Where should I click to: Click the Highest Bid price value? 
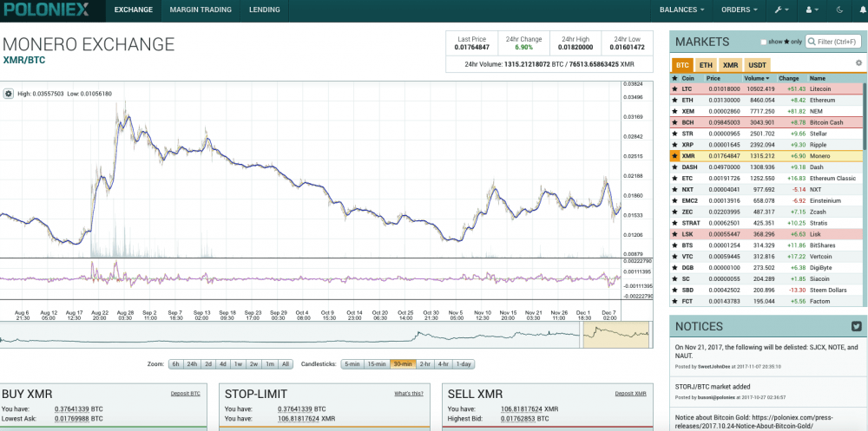pyautogui.click(x=516, y=419)
